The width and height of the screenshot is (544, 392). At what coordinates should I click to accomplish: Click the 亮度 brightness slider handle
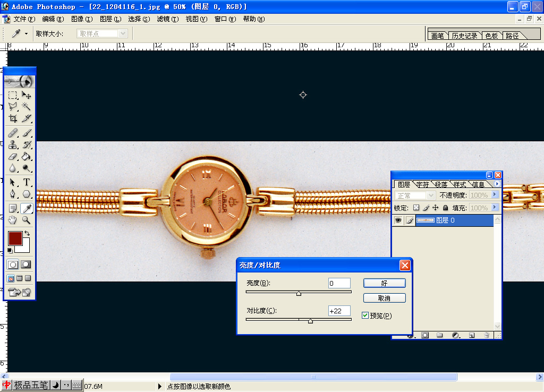[x=299, y=294]
